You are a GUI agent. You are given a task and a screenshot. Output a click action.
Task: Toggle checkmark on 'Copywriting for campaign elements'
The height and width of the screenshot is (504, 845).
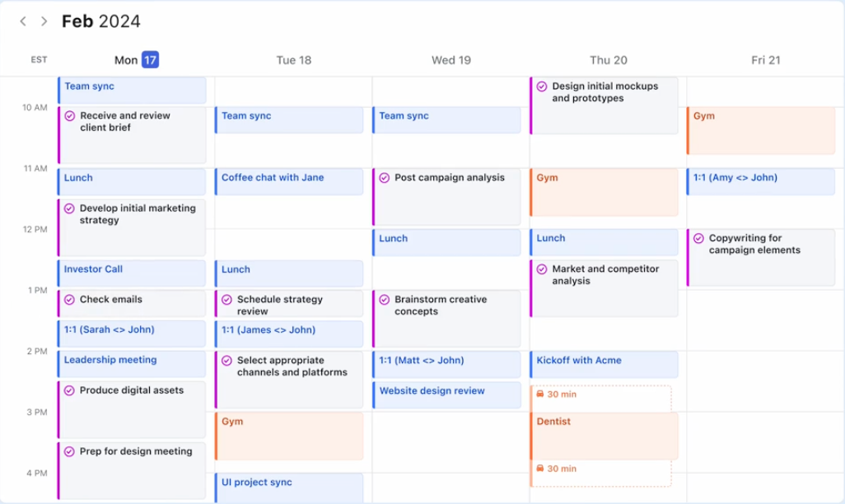tap(699, 239)
